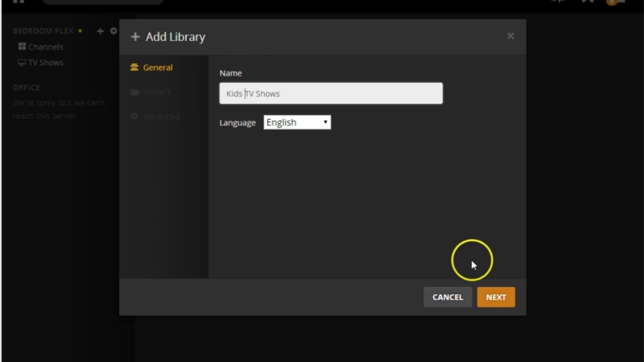Open the wrench and screwdriver settings icon
This screenshot has height=362, width=644.
588,2
